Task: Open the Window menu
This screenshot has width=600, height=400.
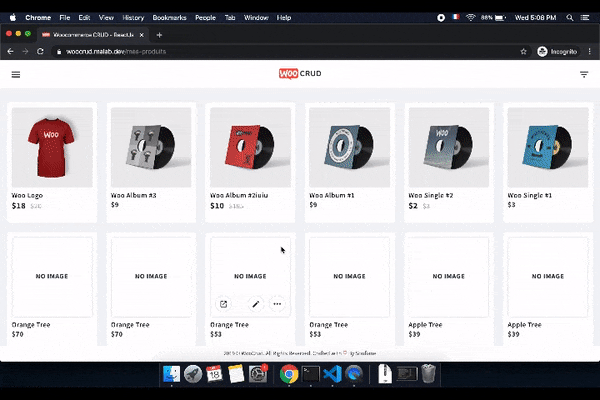Action: coord(256,18)
